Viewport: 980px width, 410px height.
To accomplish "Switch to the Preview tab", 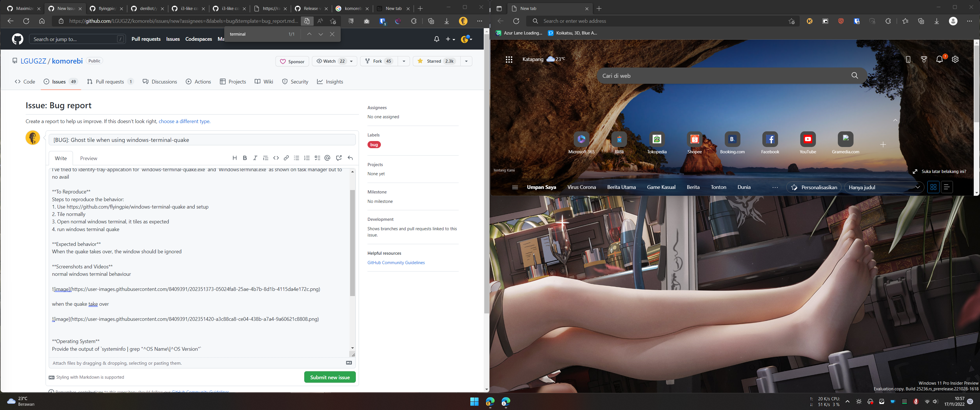I will (88, 158).
